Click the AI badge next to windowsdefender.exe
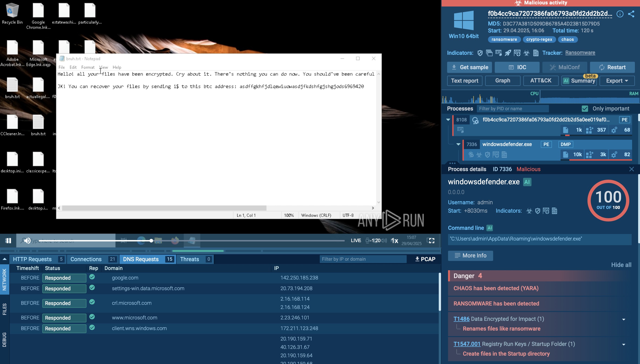Image resolution: width=640 pixels, height=364 pixels. tap(527, 182)
